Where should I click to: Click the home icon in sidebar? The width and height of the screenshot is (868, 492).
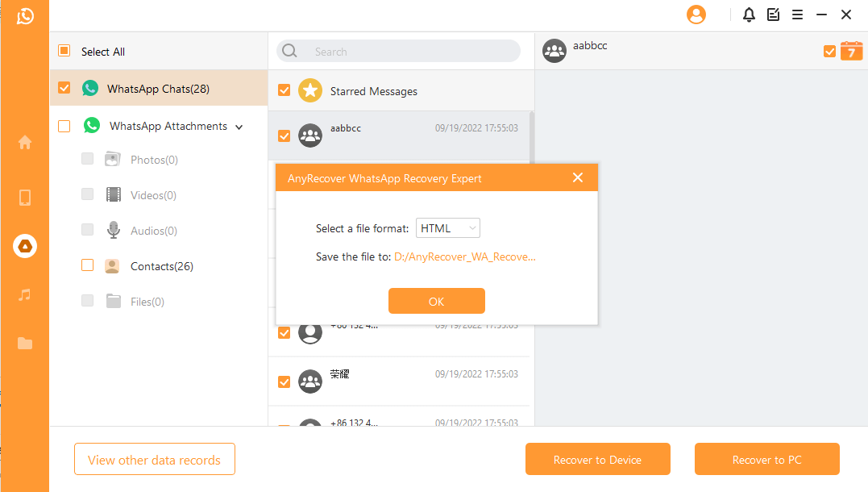tap(25, 143)
